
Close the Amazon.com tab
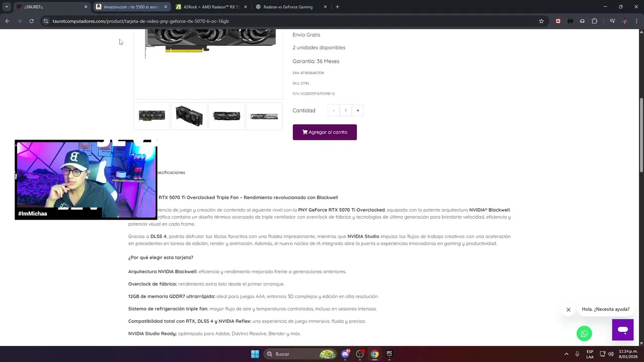click(x=166, y=7)
